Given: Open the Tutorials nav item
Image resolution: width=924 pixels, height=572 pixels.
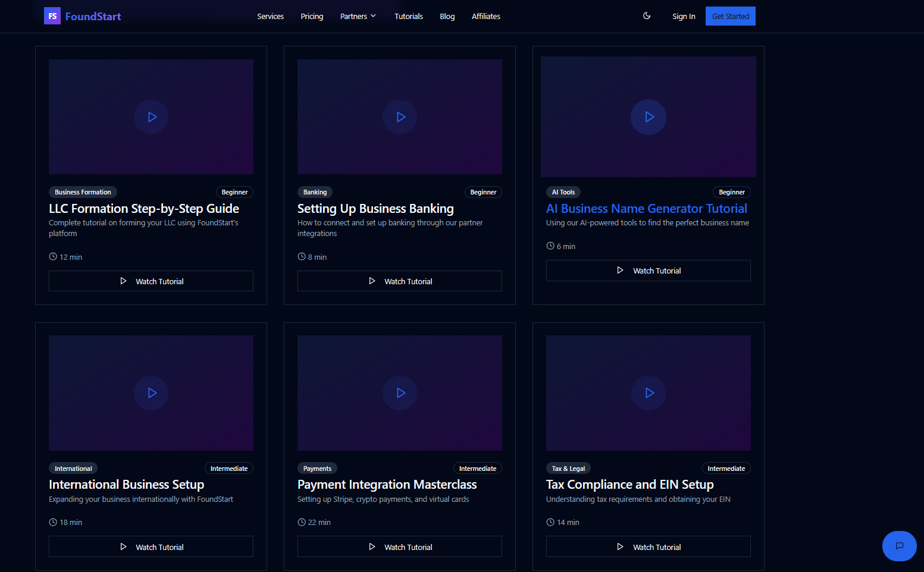Looking at the screenshot, I should click(x=409, y=16).
